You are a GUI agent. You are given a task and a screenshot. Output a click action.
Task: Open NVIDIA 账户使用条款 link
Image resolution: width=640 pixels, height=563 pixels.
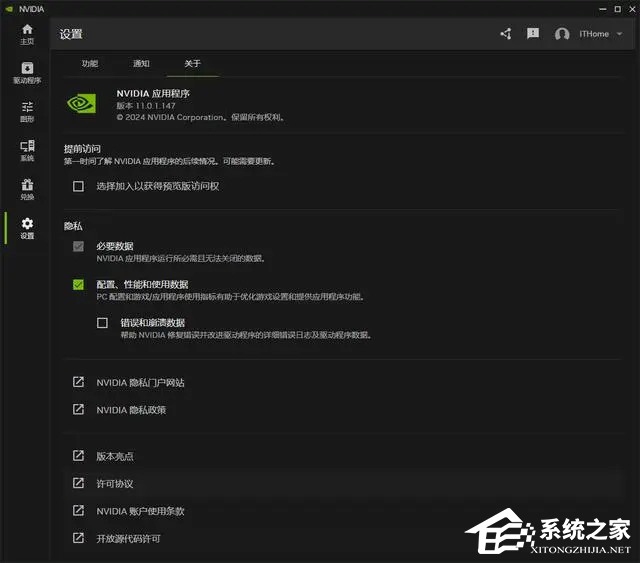140,511
